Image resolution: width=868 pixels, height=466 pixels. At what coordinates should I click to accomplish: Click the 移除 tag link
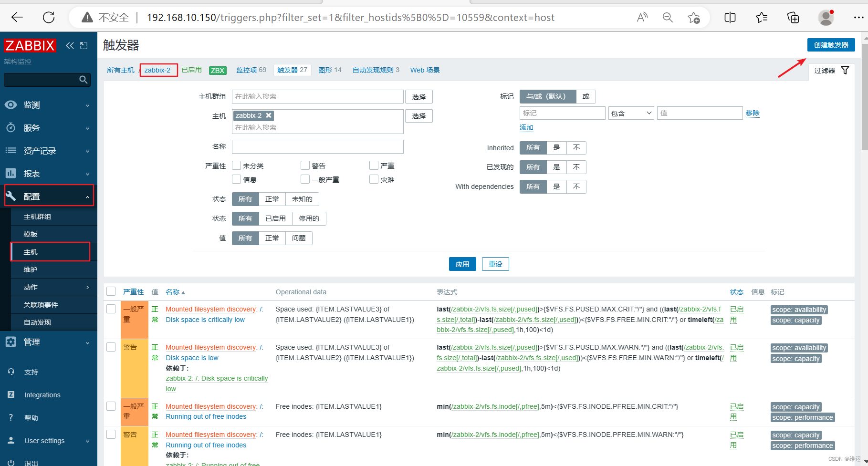(x=753, y=113)
